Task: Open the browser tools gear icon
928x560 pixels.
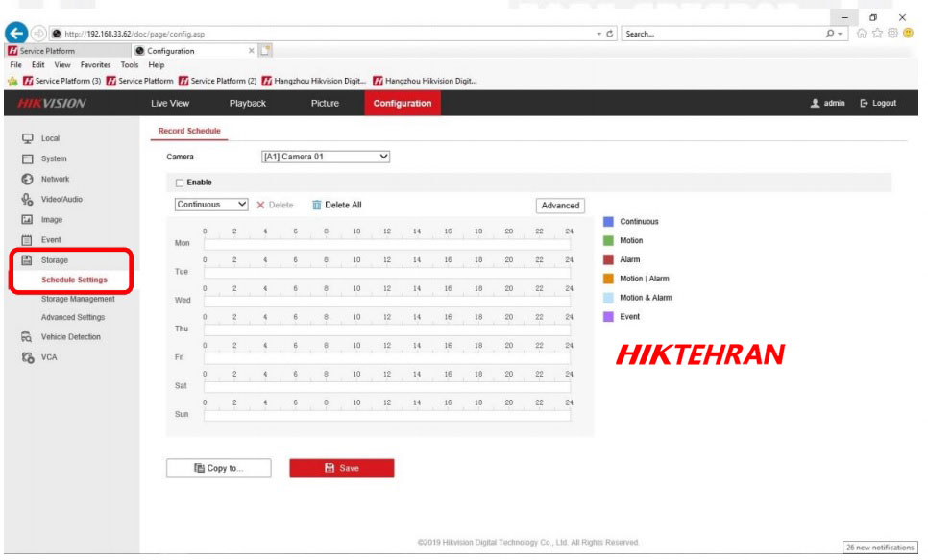Action: 892,34
